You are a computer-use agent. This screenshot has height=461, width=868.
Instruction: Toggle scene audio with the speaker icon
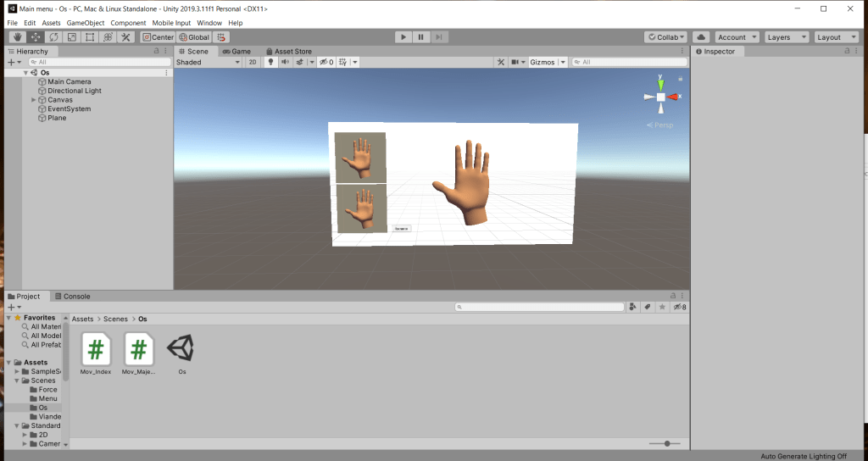point(285,62)
